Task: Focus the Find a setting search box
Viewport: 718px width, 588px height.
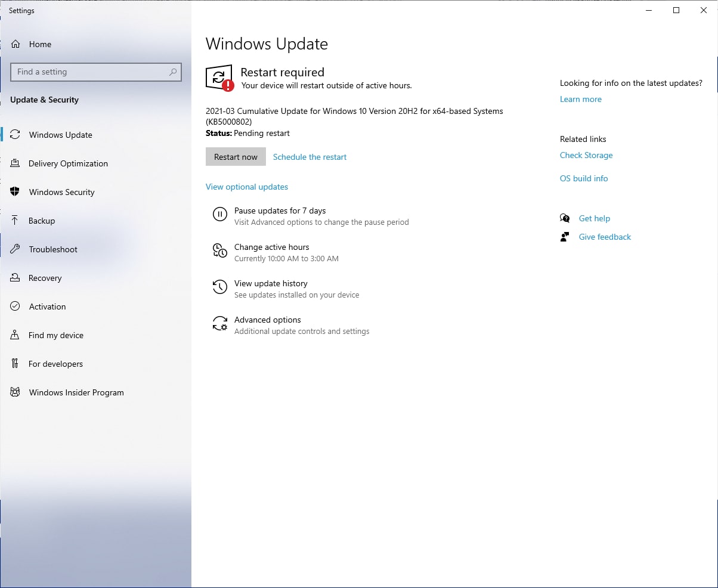Action: coord(96,72)
